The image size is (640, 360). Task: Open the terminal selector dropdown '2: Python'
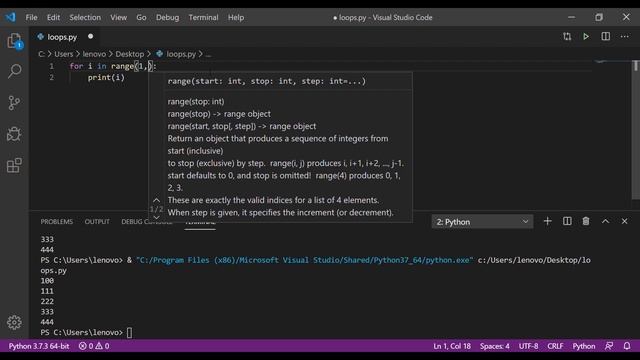click(482, 222)
